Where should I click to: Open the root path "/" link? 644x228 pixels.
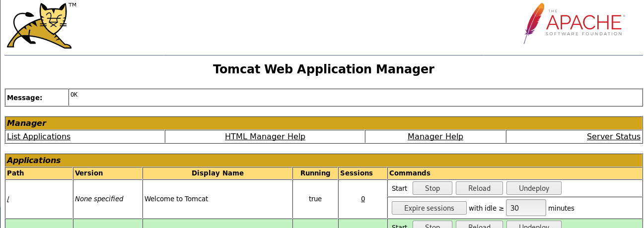tap(8, 199)
